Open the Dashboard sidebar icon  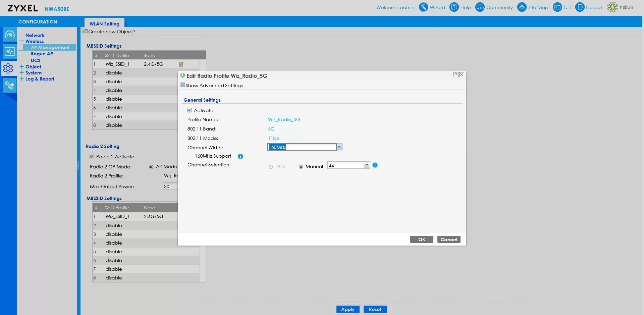(9, 35)
